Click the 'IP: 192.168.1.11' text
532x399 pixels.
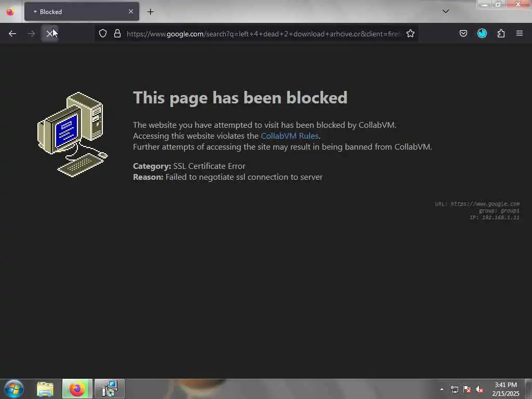pyautogui.click(x=495, y=218)
